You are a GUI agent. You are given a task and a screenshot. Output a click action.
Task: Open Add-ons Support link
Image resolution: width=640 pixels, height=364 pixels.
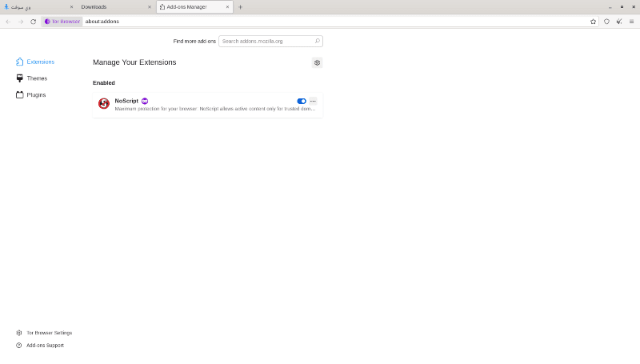[x=40, y=346]
